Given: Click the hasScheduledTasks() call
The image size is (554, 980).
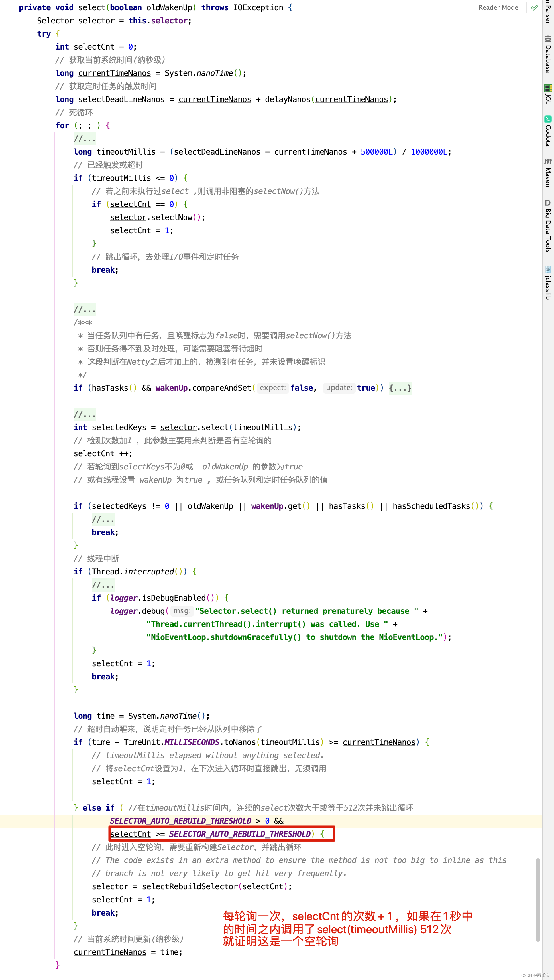Looking at the screenshot, I should click(x=436, y=506).
